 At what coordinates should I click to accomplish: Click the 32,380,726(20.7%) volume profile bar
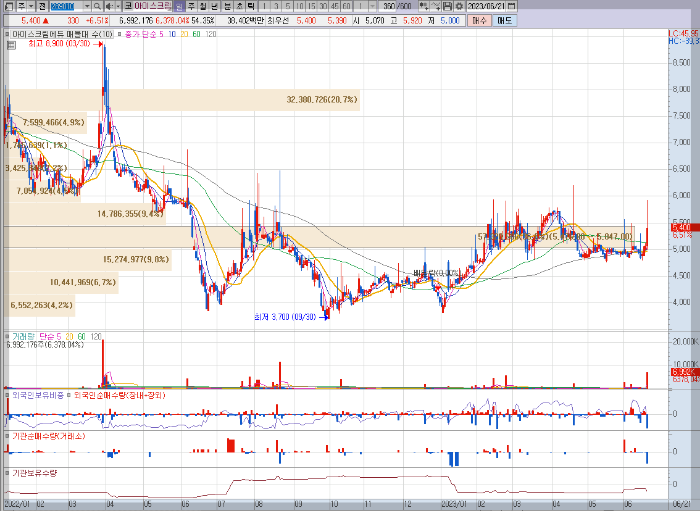tap(182, 100)
